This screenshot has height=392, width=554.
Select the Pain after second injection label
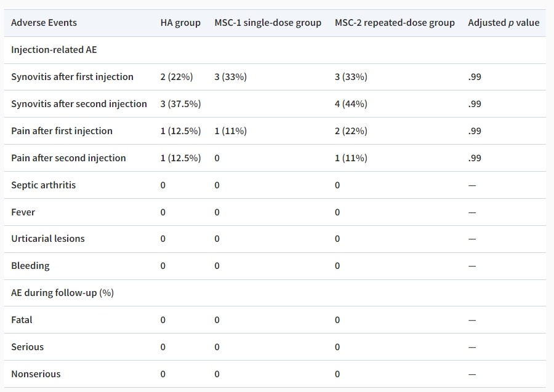click(x=68, y=158)
